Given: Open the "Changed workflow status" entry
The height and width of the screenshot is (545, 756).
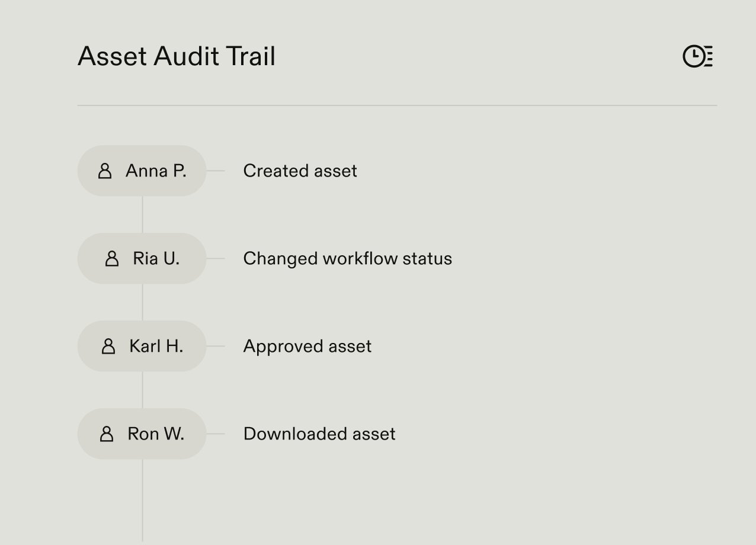Looking at the screenshot, I should 347,259.
